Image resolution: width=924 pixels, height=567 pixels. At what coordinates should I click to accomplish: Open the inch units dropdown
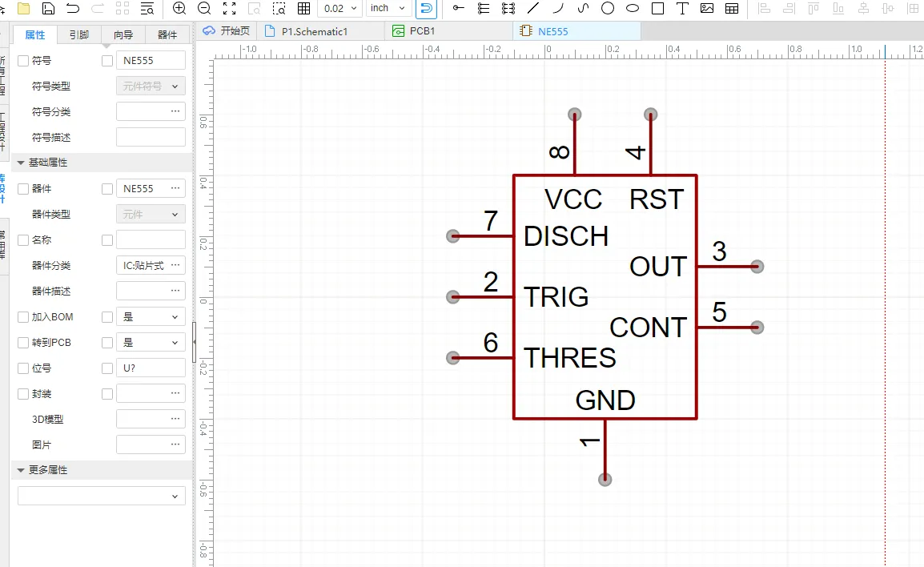(x=388, y=8)
